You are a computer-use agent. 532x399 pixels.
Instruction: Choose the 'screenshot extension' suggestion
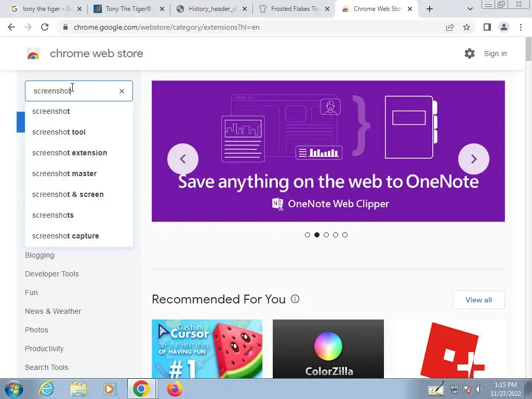[x=79, y=153]
